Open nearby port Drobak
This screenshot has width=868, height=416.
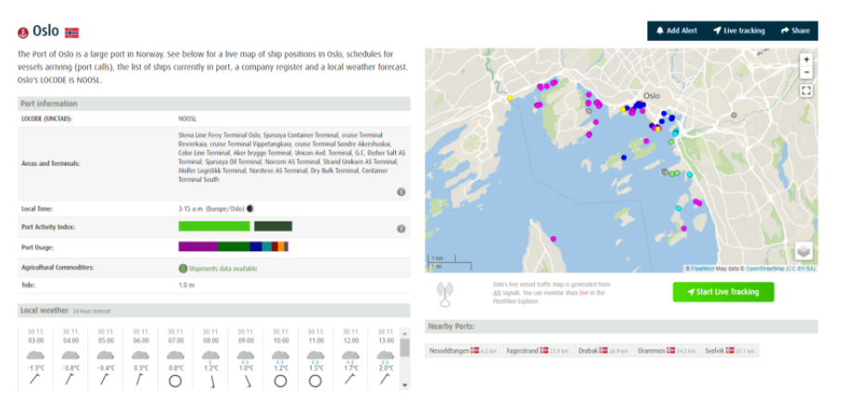[602, 351]
